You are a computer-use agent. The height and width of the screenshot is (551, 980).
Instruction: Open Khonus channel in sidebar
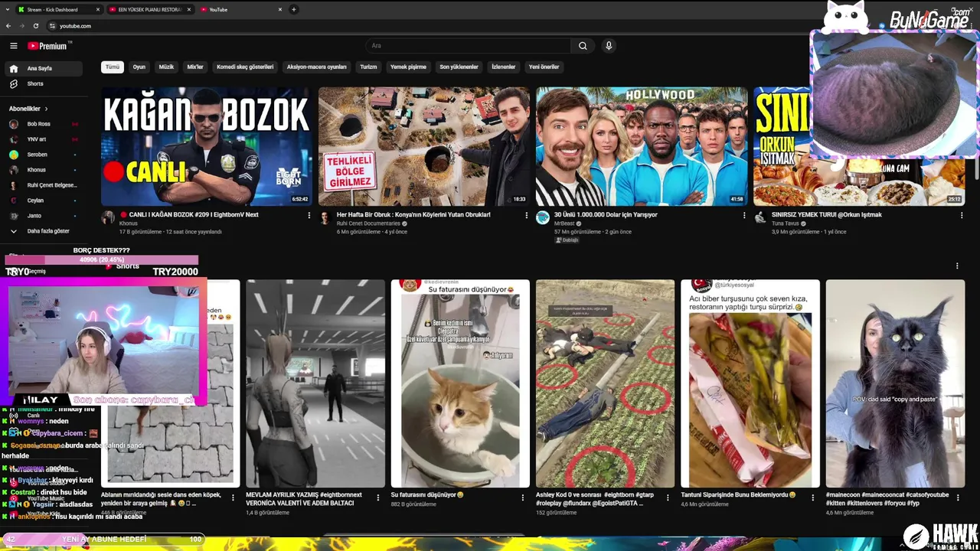(x=42, y=170)
